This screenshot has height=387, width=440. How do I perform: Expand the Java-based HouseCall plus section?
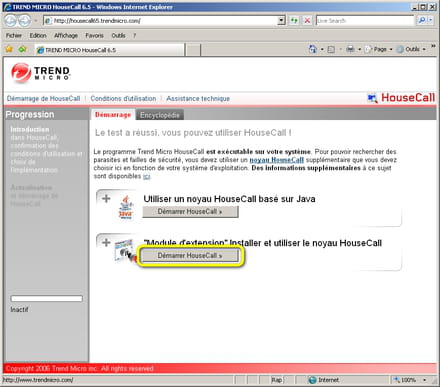[x=106, y=198]
